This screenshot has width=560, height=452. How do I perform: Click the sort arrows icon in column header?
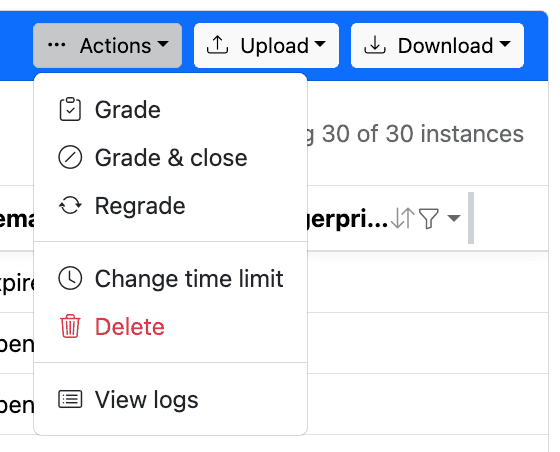pos(403,218)
